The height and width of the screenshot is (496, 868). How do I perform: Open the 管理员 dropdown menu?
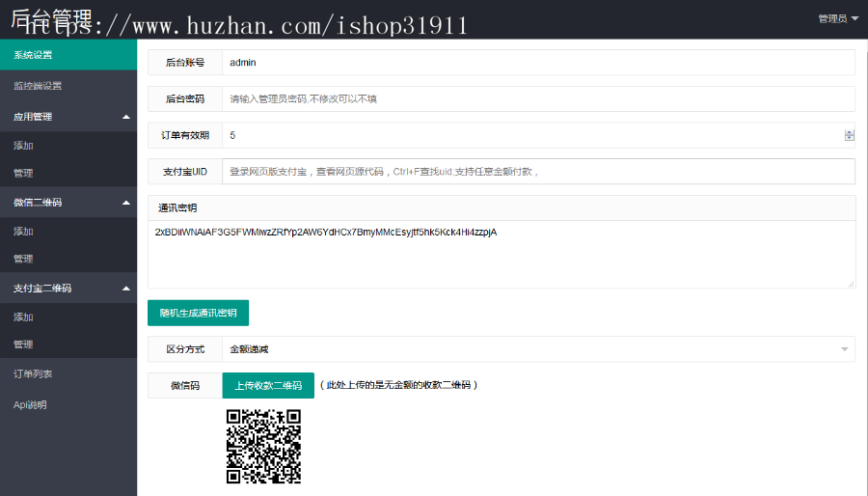pyautogui.click(x=838, y=19)
